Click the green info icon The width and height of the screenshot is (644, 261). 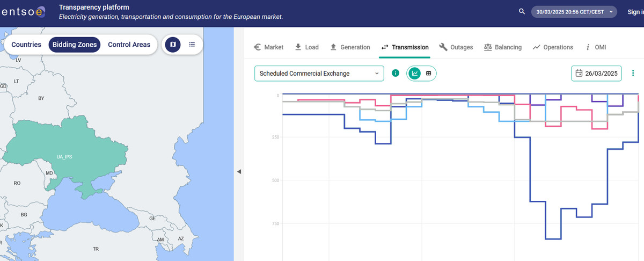click(x=396, y=73)
